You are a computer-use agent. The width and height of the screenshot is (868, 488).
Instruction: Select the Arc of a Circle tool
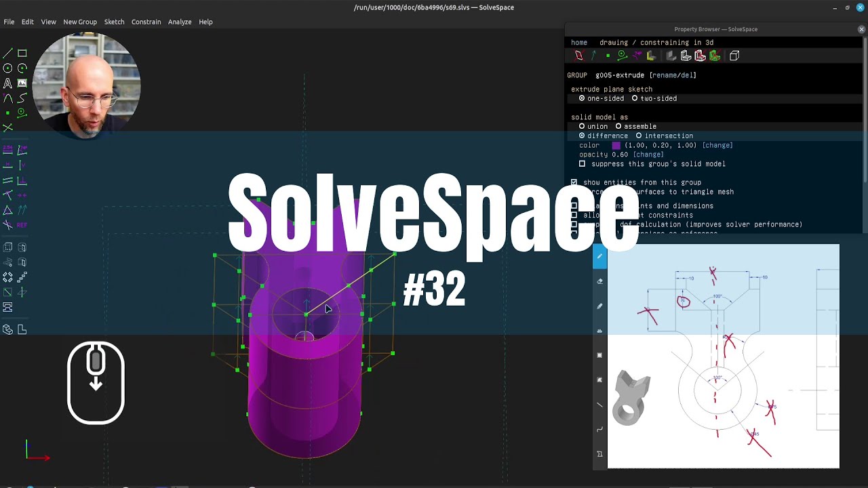[22, 68]
